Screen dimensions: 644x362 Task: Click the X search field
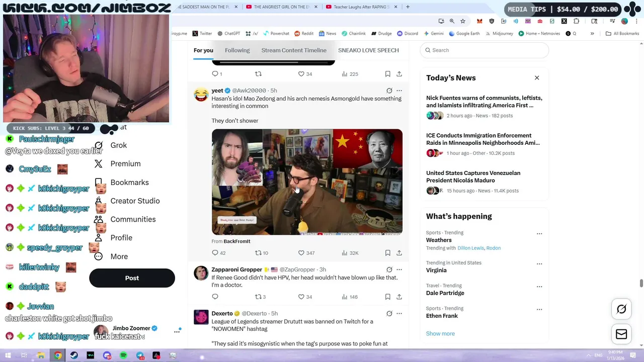pos(484,50)
